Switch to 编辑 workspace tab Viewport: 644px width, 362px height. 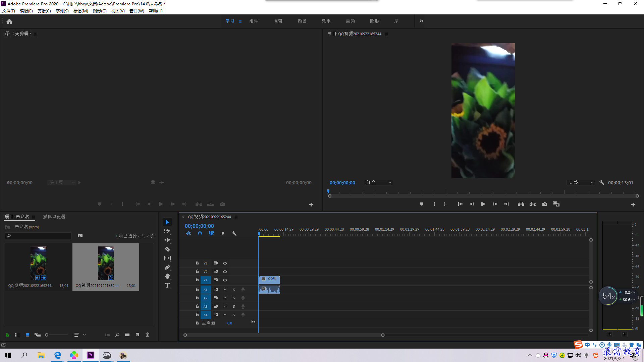(278, 21)
